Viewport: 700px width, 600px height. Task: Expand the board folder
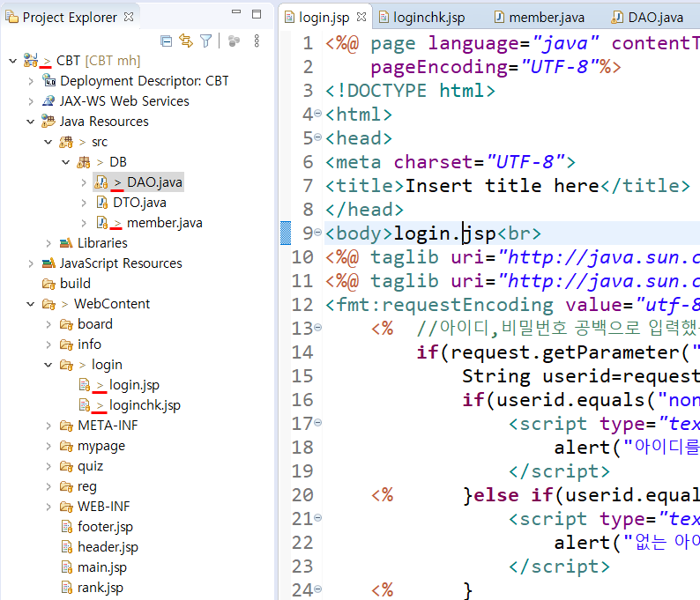[x=48, y=324]
